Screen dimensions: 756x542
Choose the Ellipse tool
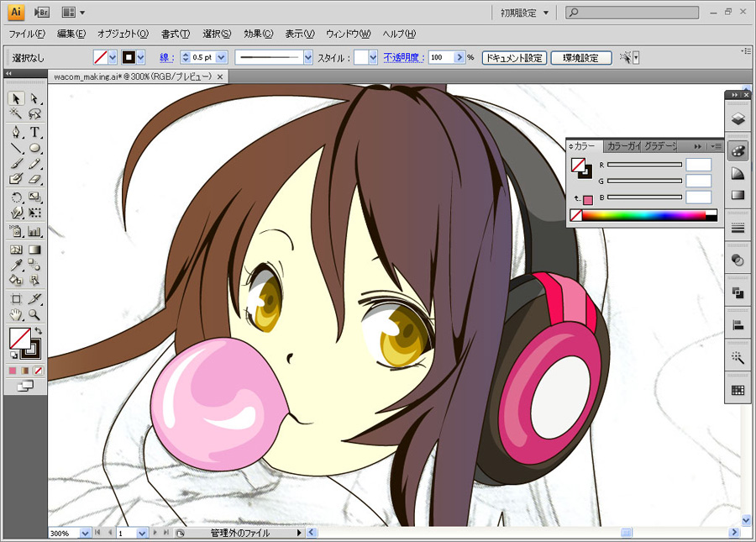point(34,148)
